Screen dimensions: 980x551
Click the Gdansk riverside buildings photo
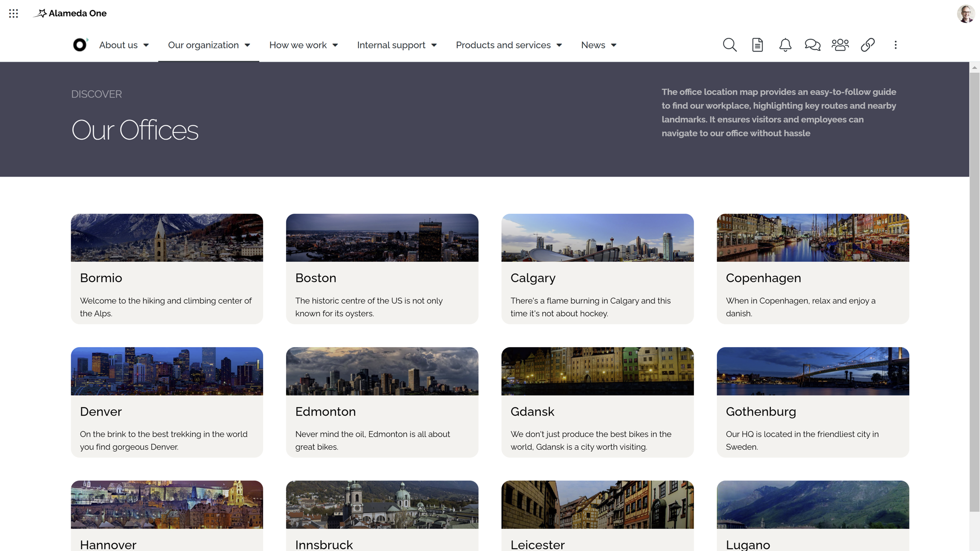click(598, 371)
